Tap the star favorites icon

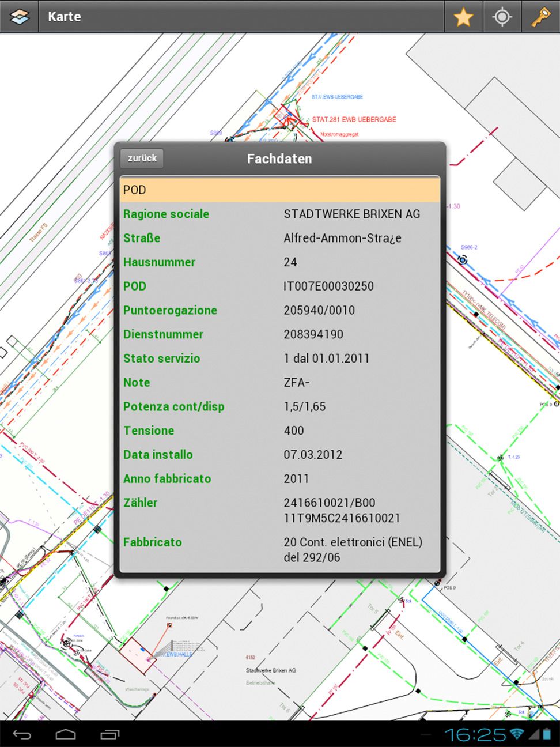tap(463, 17)
